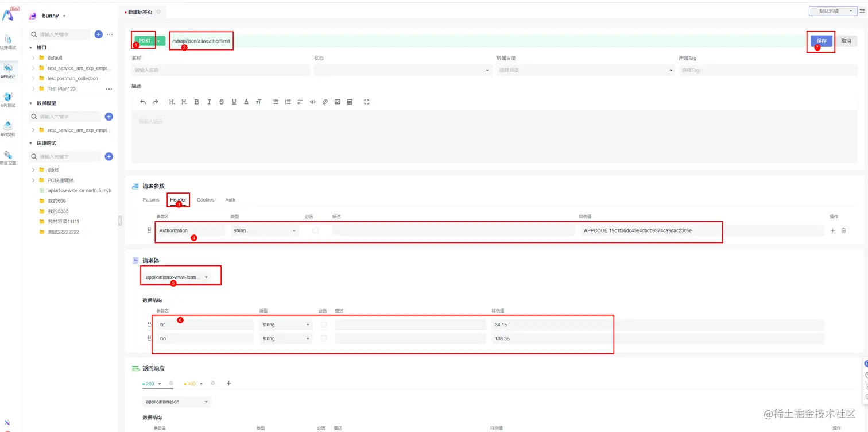Screen dimensions: 868x432
Task: Open 项目设置 in the left sidebar
Action: click(x=8, y=157)
